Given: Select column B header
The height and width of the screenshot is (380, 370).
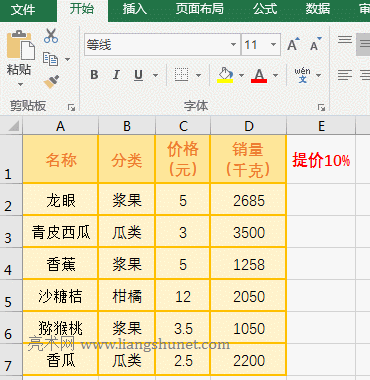Looking at the screenshot, I should coord(127,126).
